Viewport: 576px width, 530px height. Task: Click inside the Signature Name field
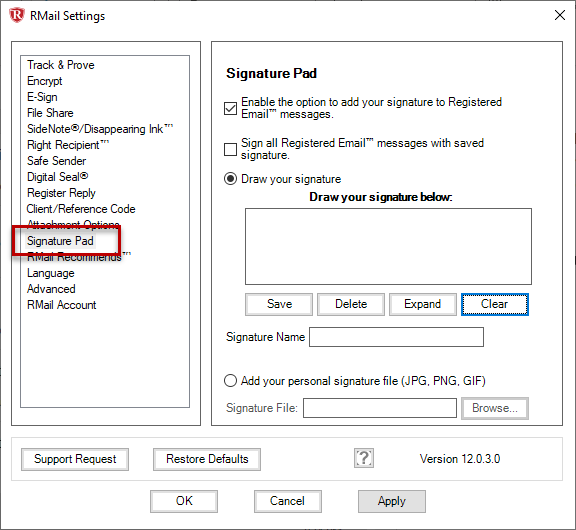pos(396,337)
